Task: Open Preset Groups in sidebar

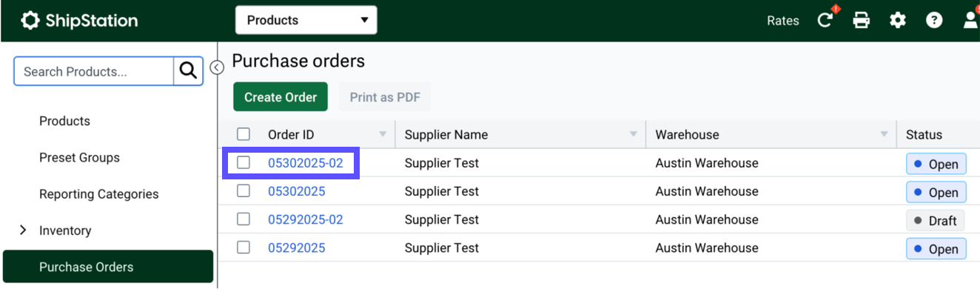Action: (79, 157)
